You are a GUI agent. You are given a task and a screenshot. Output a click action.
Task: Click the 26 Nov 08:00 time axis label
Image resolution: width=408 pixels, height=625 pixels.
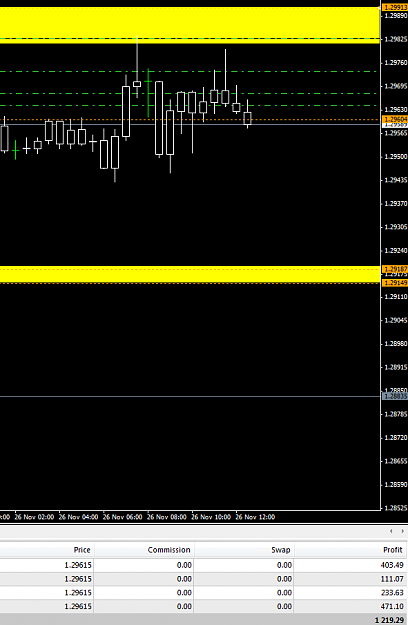pyautogui.click(x=167, y=517)
